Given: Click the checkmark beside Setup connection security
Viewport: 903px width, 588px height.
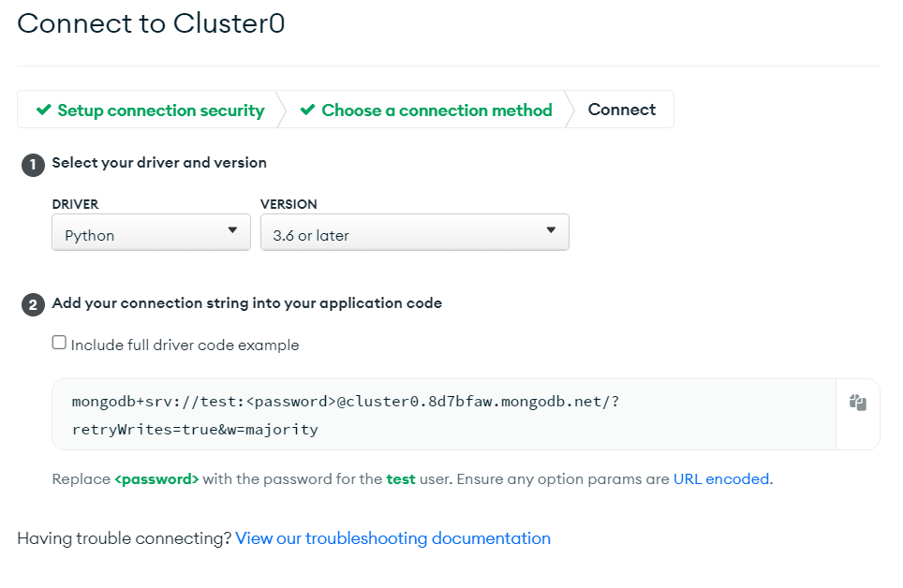Looking at the screenshot, I should pyautogui.click(x=44, y=110).
